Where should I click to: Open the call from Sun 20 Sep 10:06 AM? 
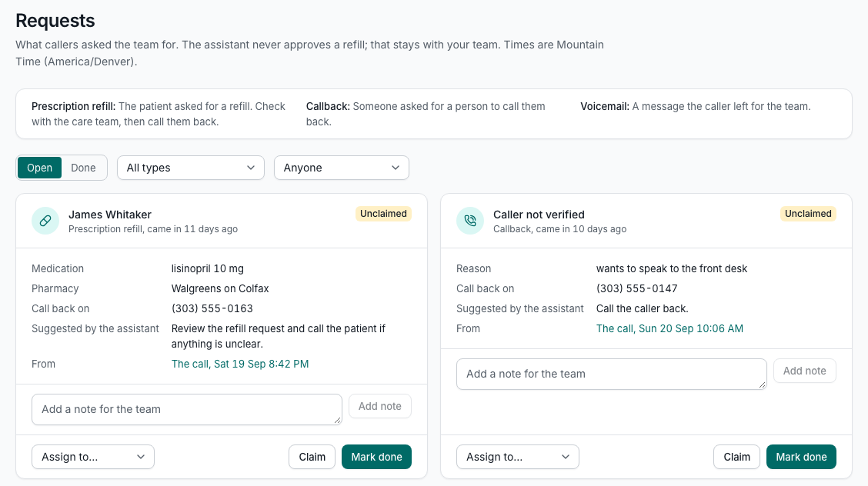[669, 328]
